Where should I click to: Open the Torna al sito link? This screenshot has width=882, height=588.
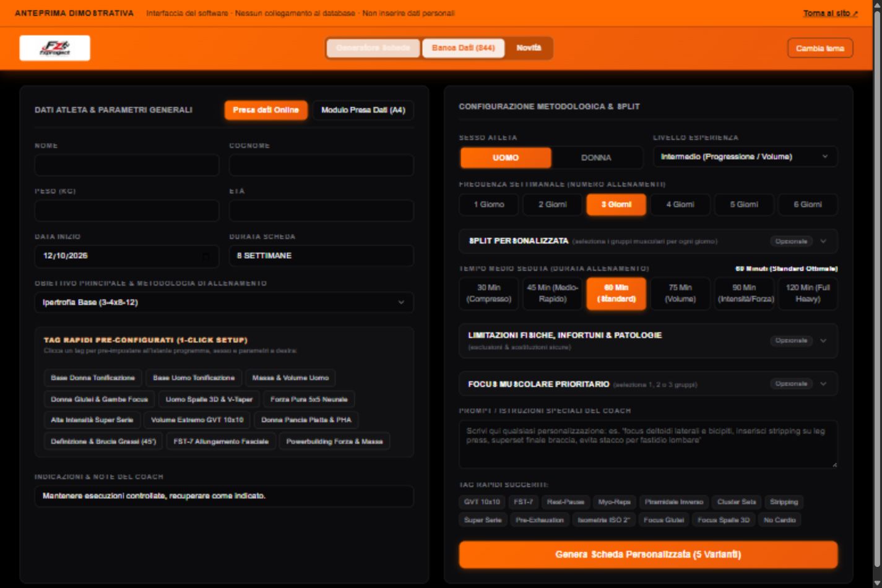830,13
